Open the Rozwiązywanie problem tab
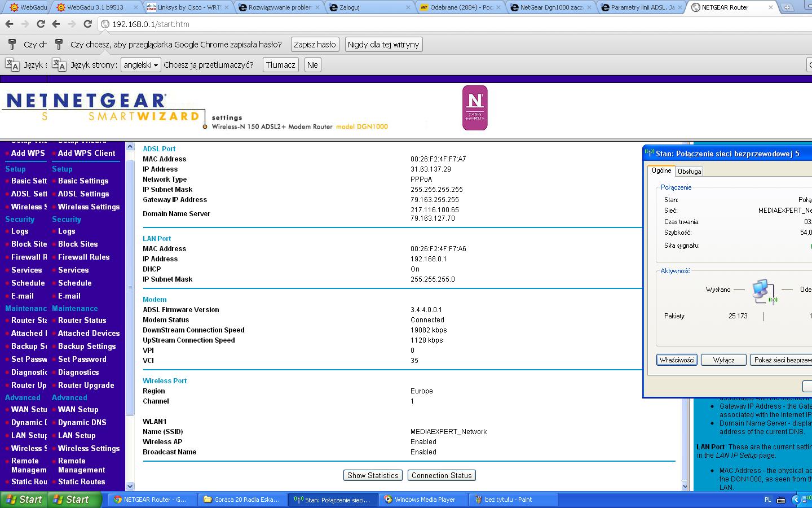The width and height of the screenshot is (812, 508). click(x=279, y=7)
